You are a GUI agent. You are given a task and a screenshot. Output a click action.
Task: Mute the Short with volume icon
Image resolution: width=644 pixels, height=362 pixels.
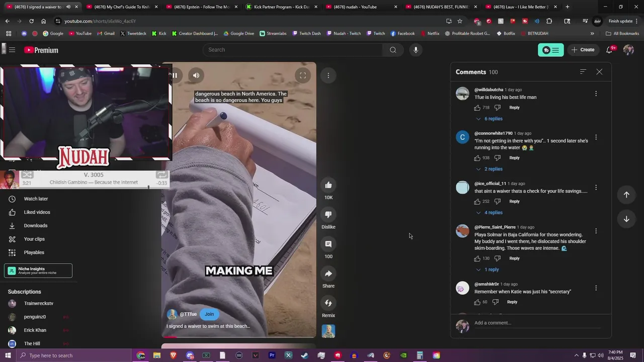click(196, 75)
